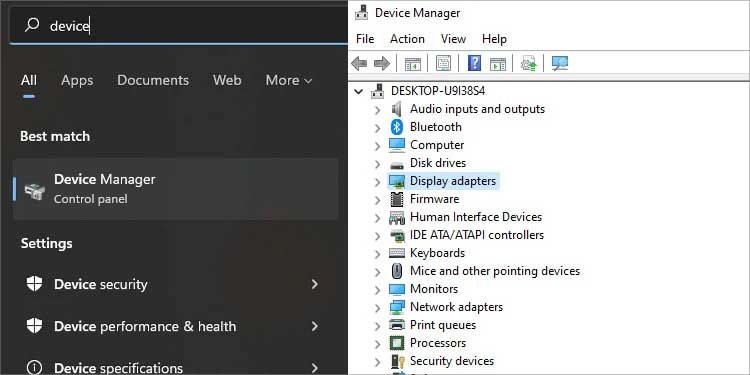Screen dimensions: 750x375
Task: Switch to the Apps search tab
Action: click(77, 80)
